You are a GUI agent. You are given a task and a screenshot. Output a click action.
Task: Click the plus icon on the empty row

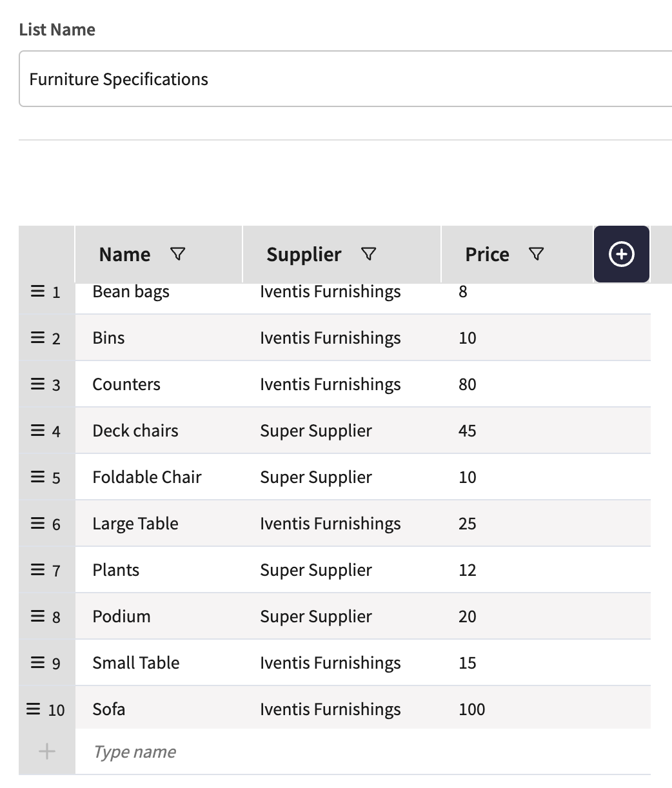(x=46, y=751)
